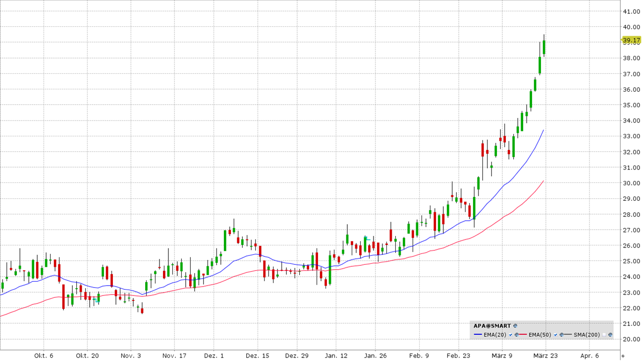Click the highlighted 39.17 current price label
Screen dimensions: 644x362
click(631, 40)
